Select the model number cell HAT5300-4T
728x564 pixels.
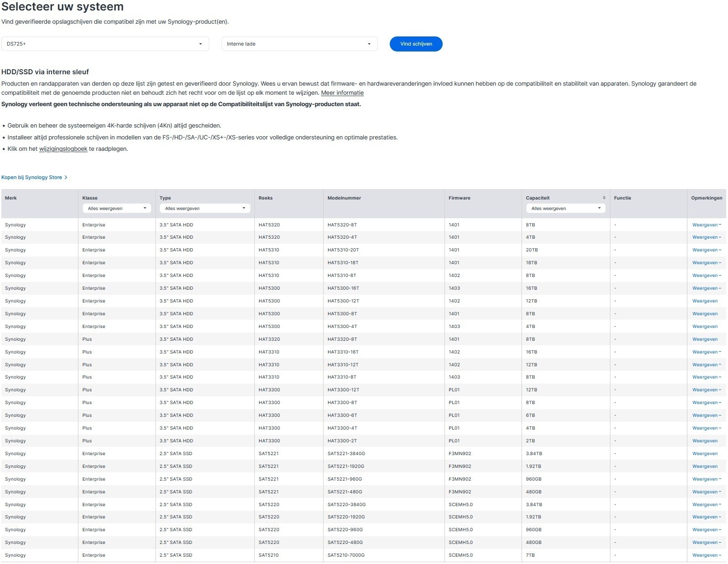click(x=342, y=327)
